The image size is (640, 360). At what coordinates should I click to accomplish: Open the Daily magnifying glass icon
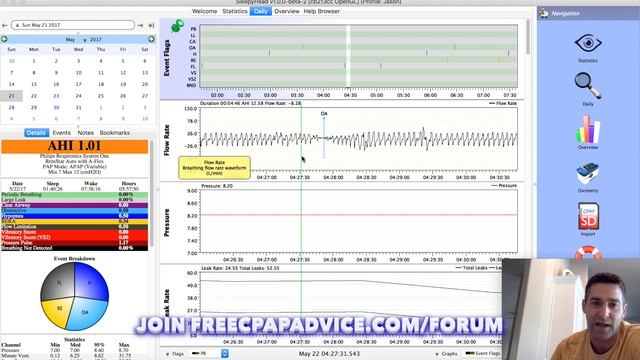(x=588, y=86)
